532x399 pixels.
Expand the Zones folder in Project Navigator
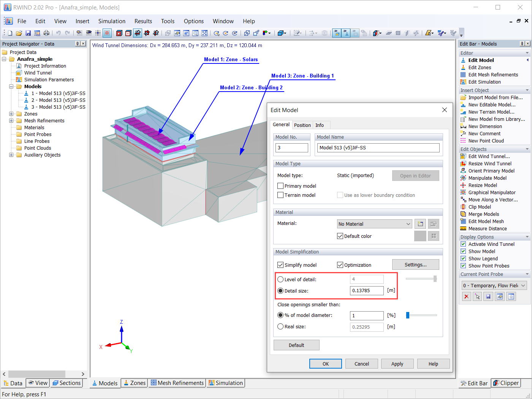tap(11, 114)
